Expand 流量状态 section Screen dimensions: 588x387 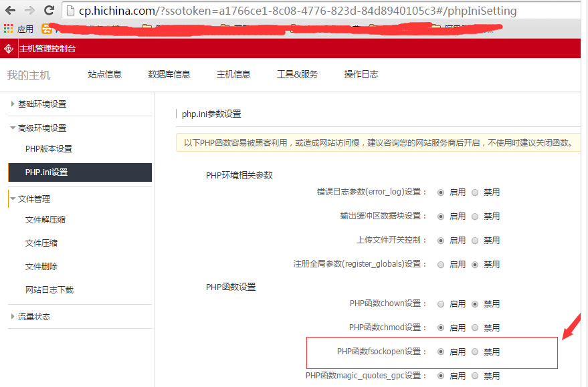(x=33, y=317)
